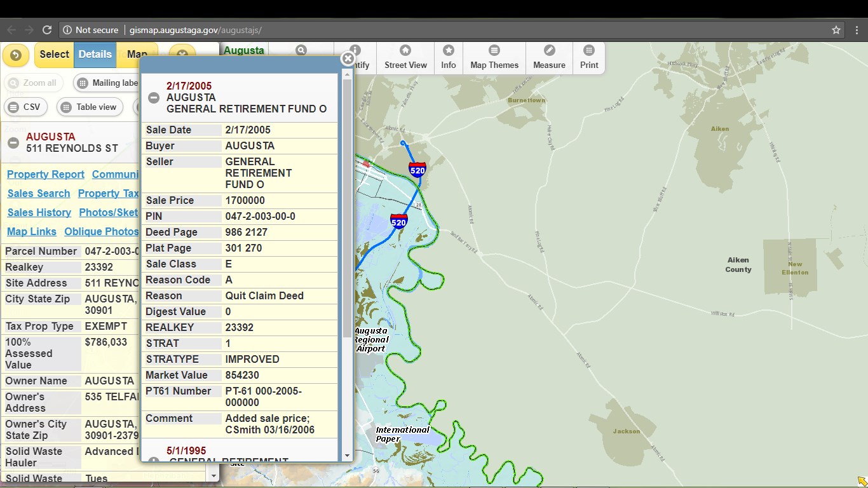This screenshot has height=488, width=868.
Task: Click the Augusta Regional Airport map label
Action: tap(370, 339)
